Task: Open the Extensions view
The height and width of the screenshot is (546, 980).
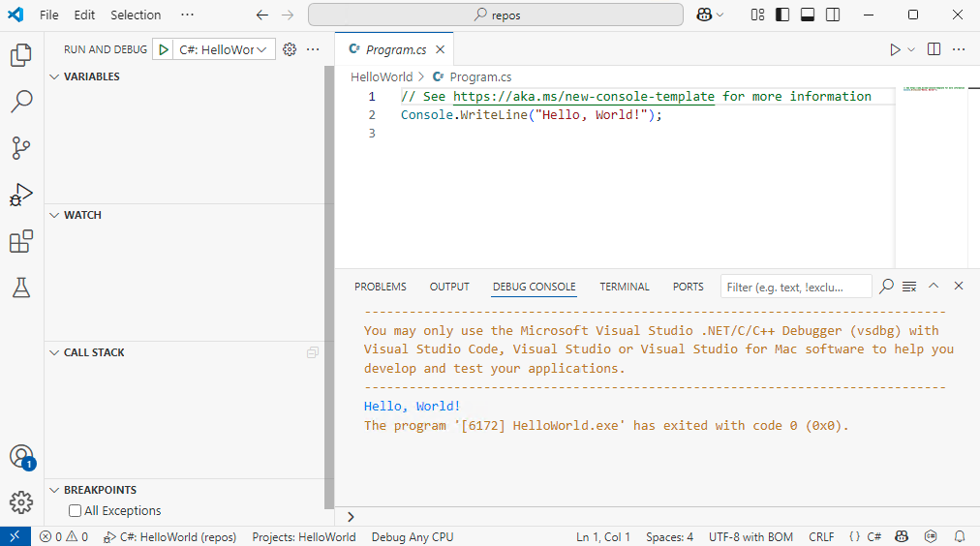Action: pyautogui.click(x=21, y=241)
